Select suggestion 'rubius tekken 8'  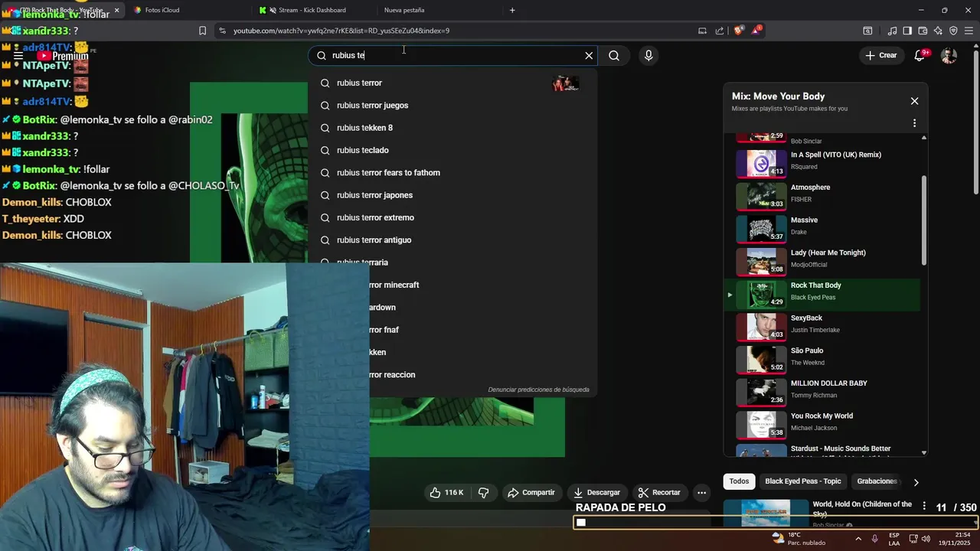pyautogui.click(x=452, y=128)
